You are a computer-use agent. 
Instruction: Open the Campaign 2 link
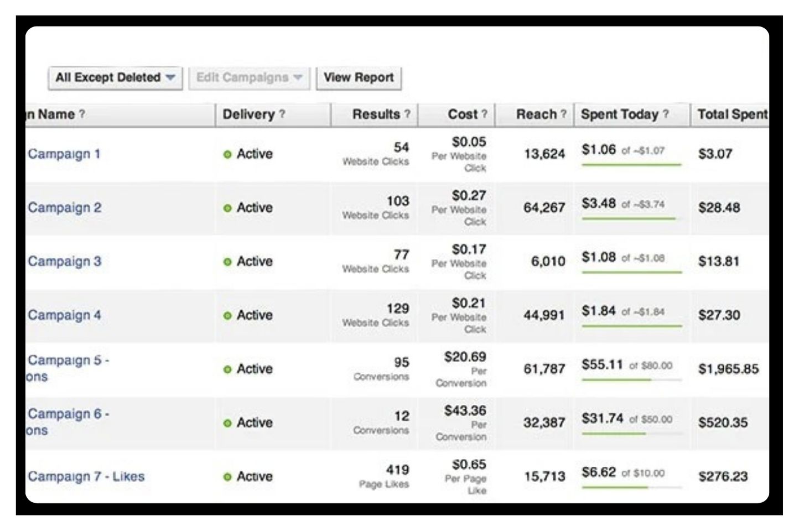[64, 207]
